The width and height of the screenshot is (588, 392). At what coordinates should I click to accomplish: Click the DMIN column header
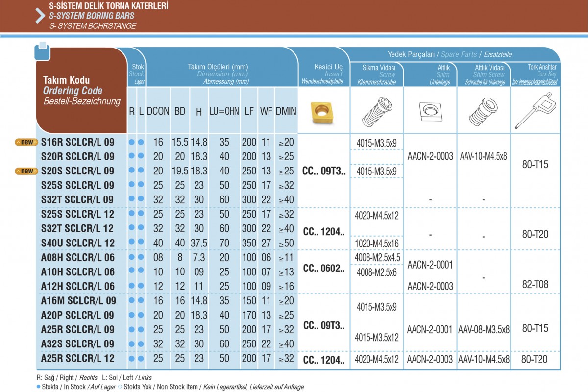pos(286,111)
